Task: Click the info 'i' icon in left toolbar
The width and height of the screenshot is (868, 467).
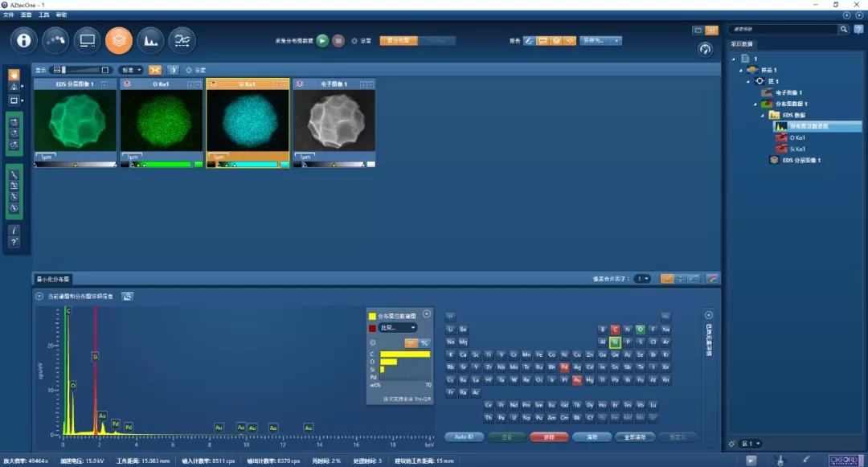Action: tap(14, 231)
